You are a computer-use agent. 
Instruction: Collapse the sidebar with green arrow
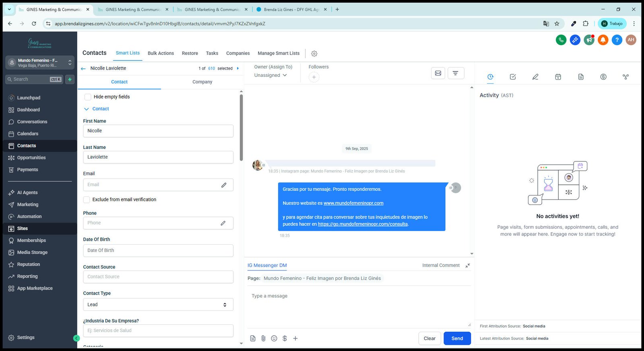click(x=76, y=339)
